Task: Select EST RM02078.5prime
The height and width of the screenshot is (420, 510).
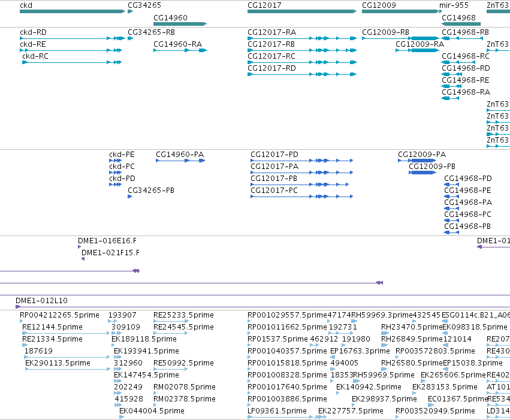Action: point(185,387)
